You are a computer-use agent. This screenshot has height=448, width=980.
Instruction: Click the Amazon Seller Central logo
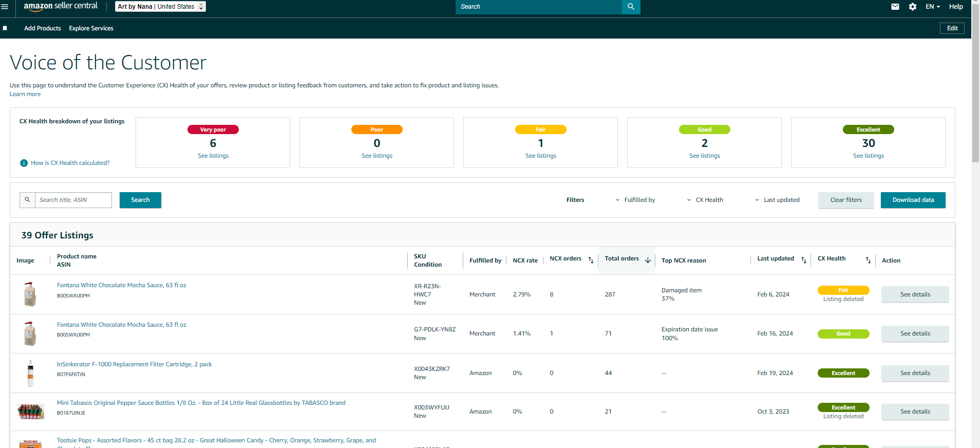[61, 6]
